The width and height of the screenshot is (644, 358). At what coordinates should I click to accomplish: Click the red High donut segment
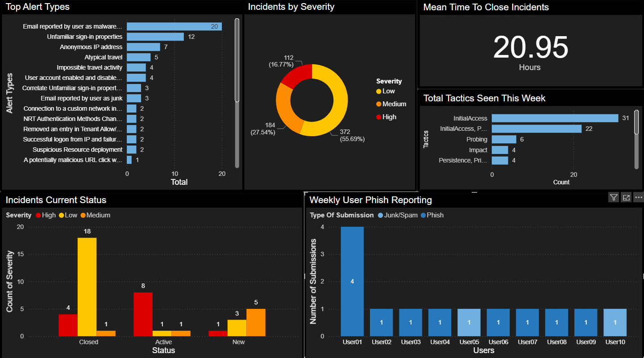[299, 76]
